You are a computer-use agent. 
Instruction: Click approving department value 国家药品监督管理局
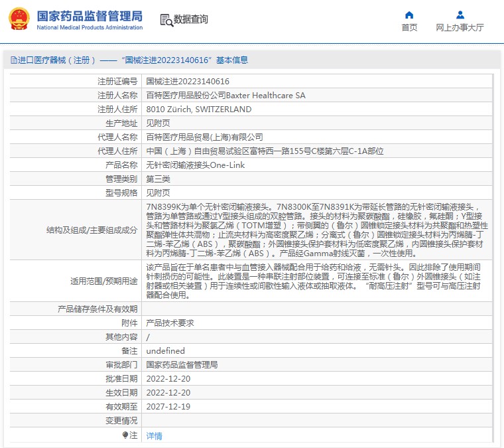(182, 364)
